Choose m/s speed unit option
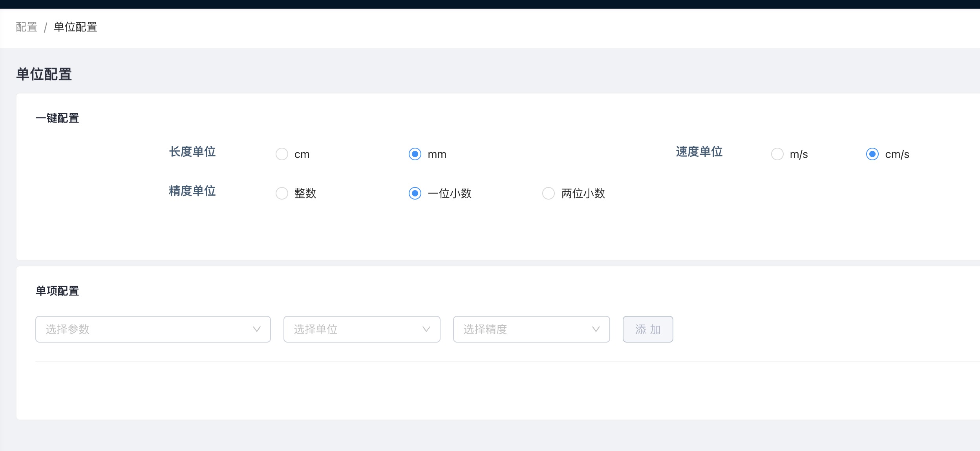Image resolution: width=980 pixels, height=451 pixels. [777, 154]
